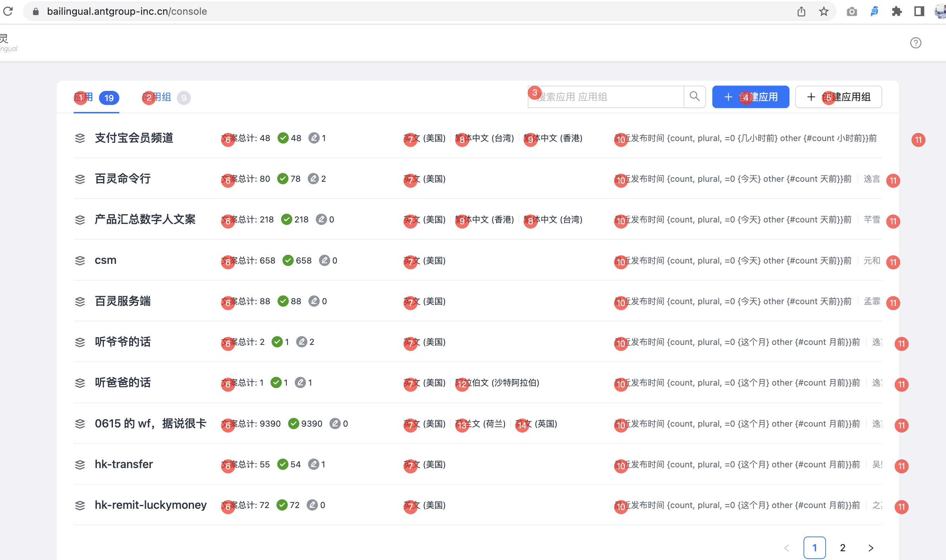The image size is (946, 560).
Task: Click the layers icon beside 支付宝会员频道
Action: [80, 138]
